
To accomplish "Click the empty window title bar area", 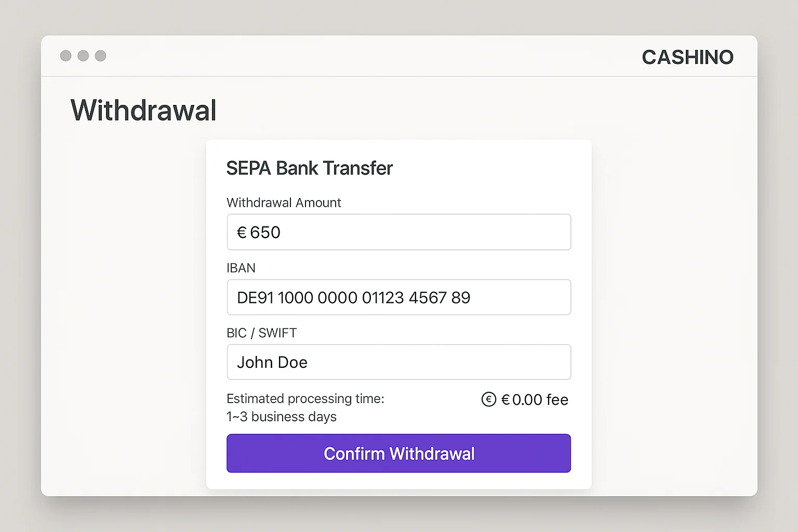I will (364, 56).
